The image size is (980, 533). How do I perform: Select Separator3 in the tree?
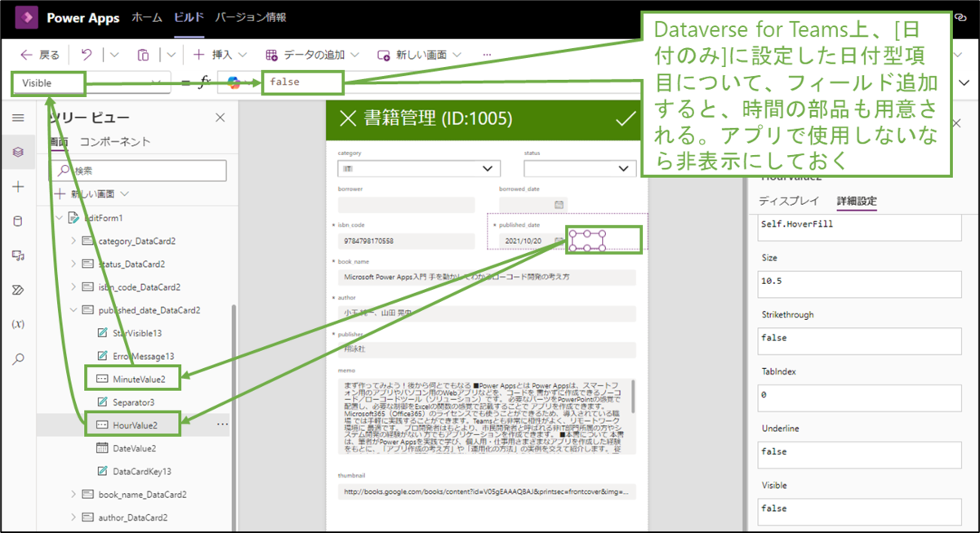126,402
